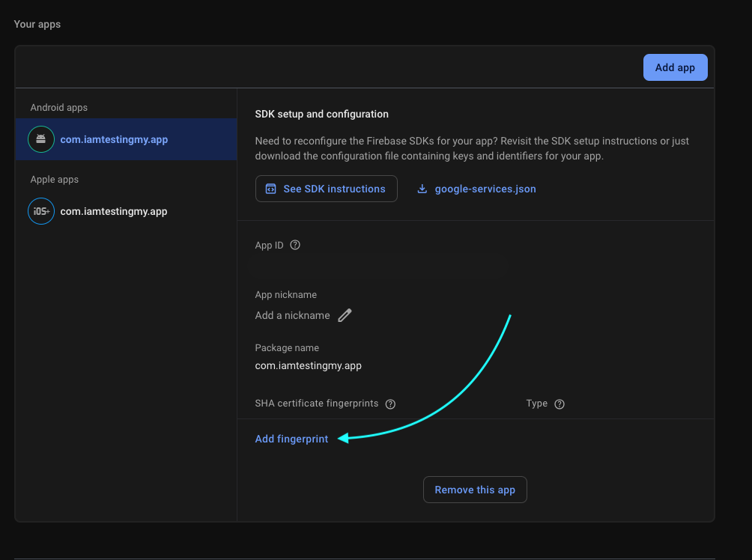Click the code icon in SDK instructions button
752x560 pixels.
(271, 189)
